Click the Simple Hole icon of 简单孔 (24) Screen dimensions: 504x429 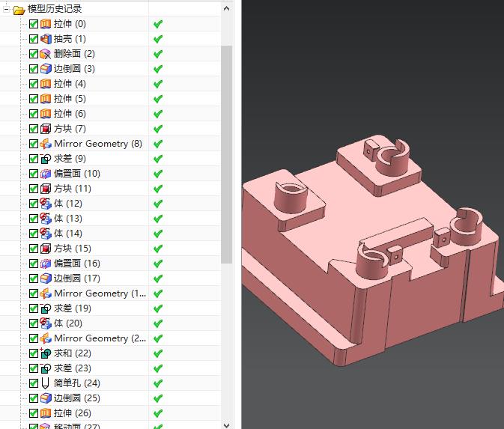click(46, 383)
